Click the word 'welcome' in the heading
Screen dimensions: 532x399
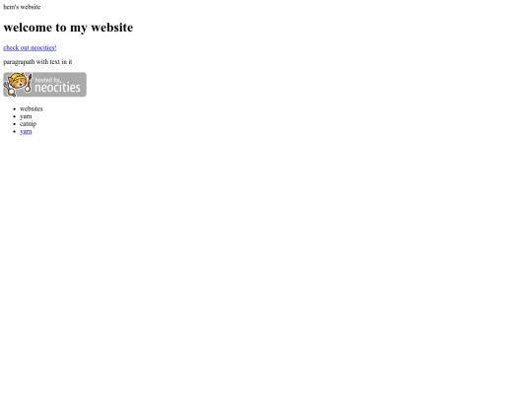coord(28,28)
